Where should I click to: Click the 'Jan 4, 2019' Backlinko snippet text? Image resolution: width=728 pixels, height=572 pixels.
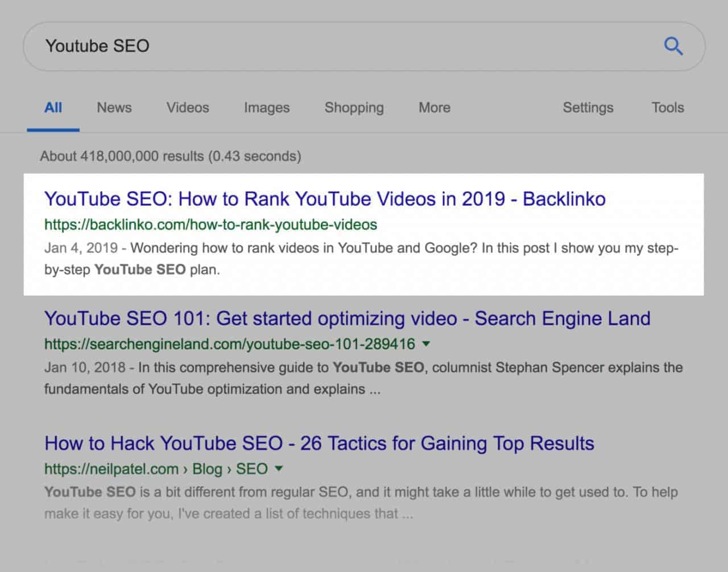point(362,259)
